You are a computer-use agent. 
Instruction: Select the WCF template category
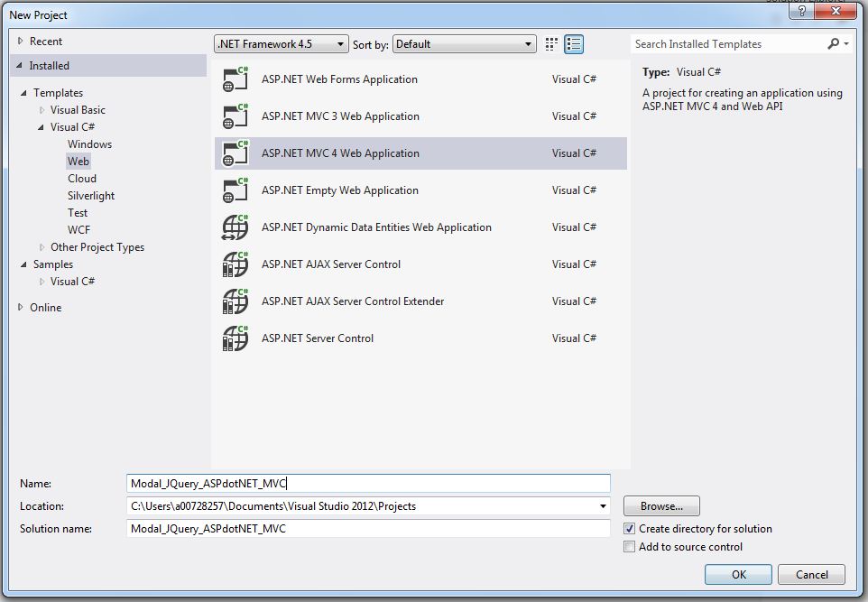(78, 230)
